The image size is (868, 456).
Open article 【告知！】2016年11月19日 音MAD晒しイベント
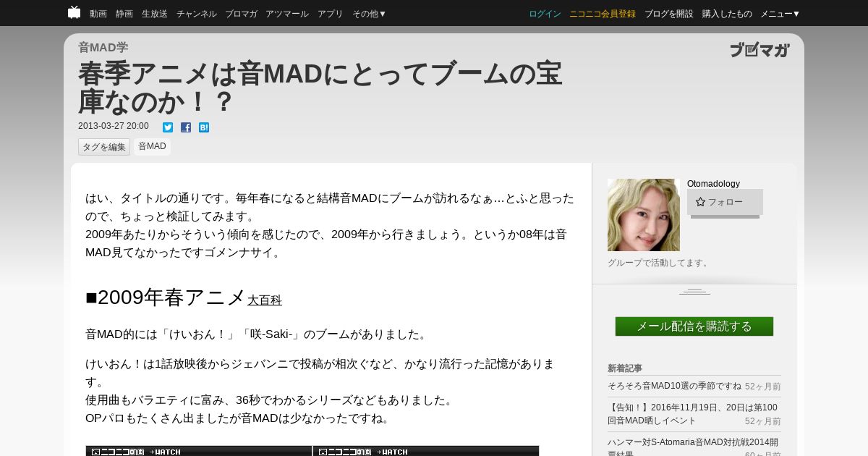coord(692,414)
